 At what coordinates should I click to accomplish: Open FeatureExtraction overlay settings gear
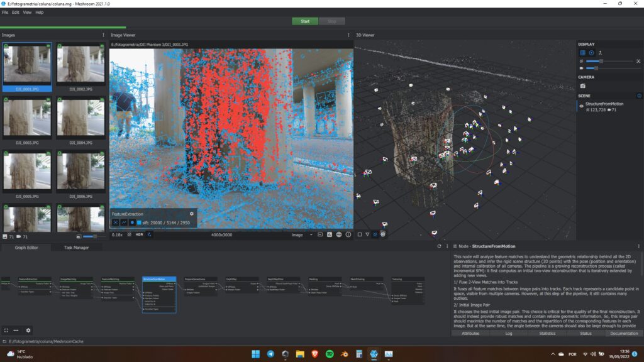[192, 214]
